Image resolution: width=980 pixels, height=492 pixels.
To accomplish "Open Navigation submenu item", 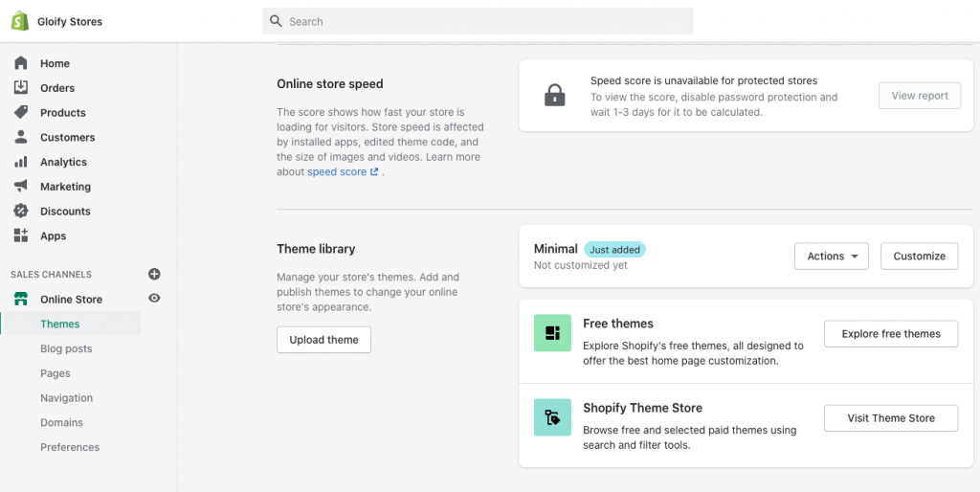I will tap(66, 397).
